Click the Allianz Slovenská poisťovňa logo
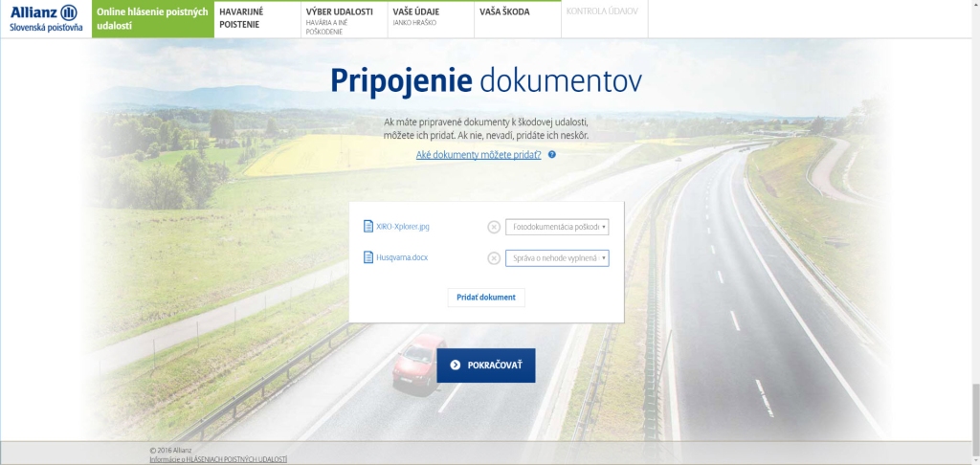The height and width of the screenshot is (465, 980). pyautogui.click(x=46, y=18)
